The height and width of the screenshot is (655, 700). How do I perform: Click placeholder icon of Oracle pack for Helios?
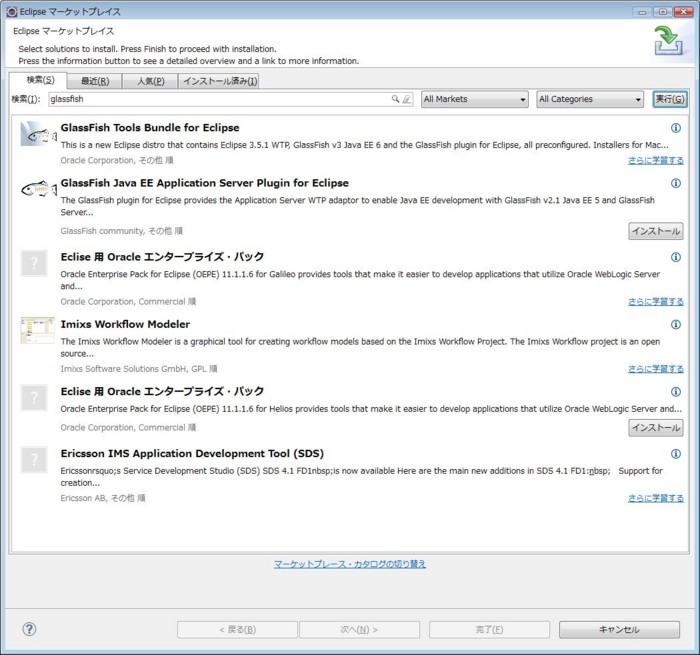click(x=34, y=397)
